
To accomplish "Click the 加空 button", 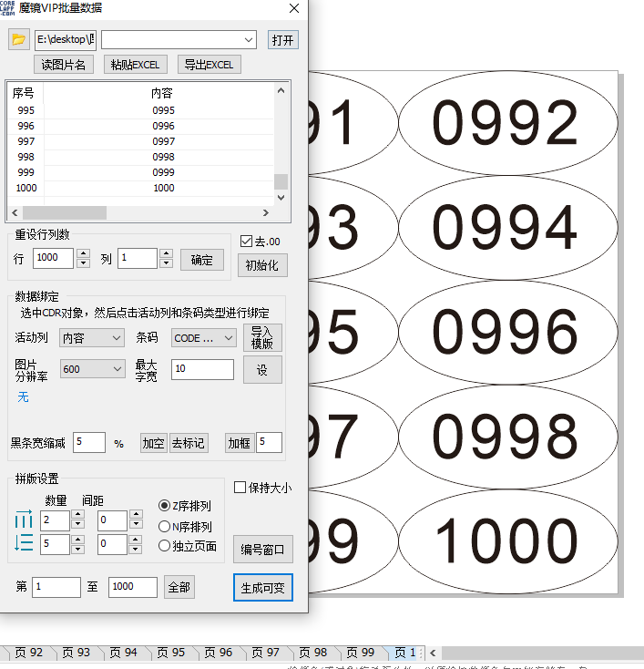I will 154,443.
